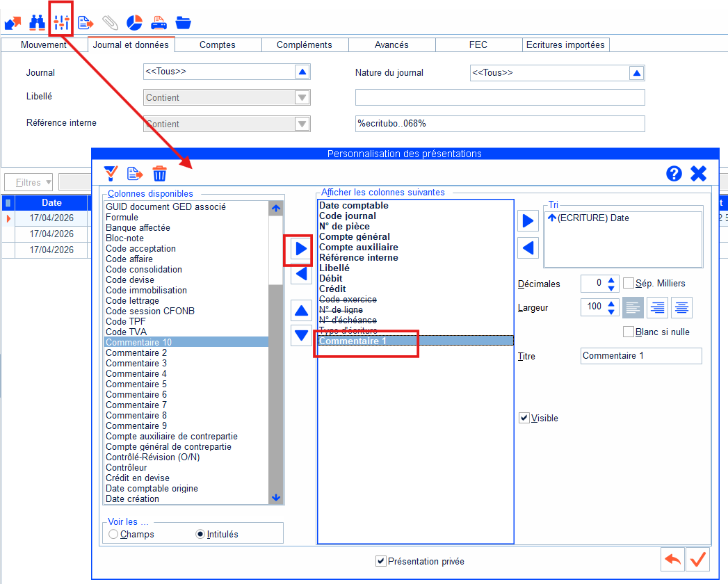This screenshot has height=584, width=728.
Task: Select center text alignment icon
Action: (x=681, y=307)
